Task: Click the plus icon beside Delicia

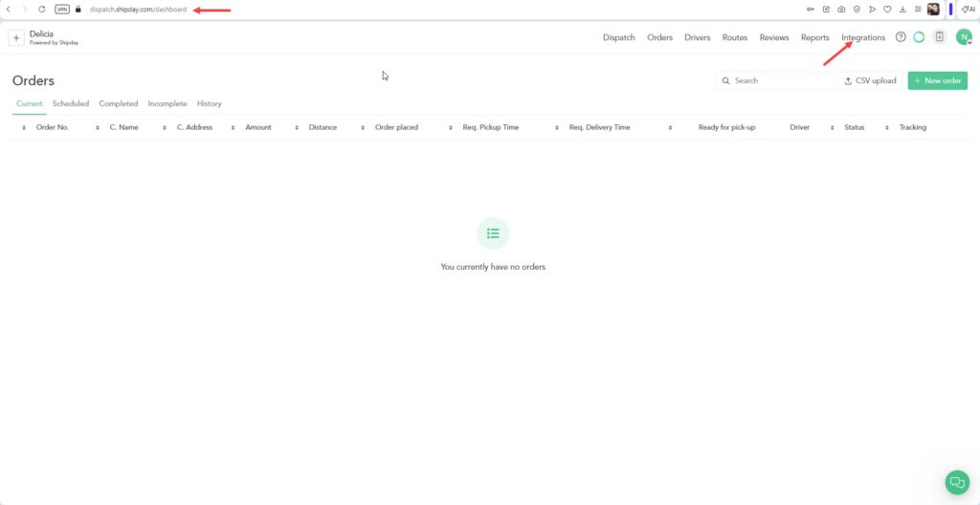Action: click(x=16, y=37)
